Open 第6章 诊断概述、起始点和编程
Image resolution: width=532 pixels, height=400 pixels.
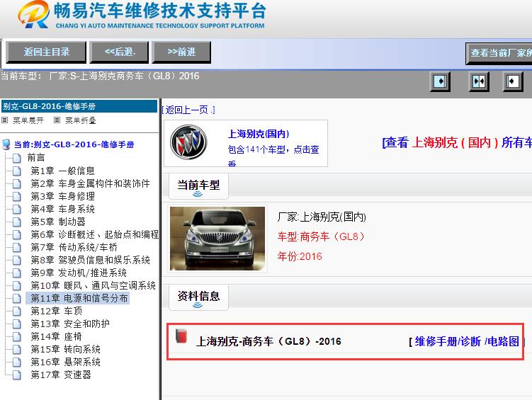point(95,234)
